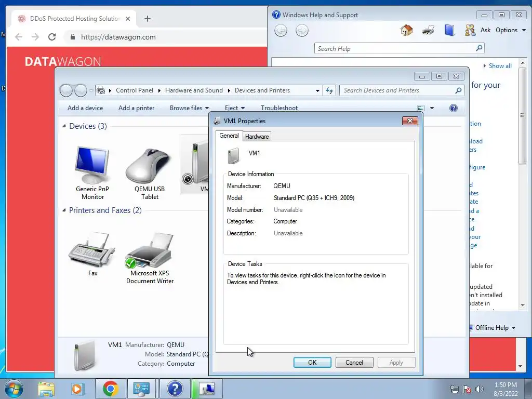532x399 pixels.
Task: Open the Windows Start menu
Action: pyautogui.click(x=14, y=389)
